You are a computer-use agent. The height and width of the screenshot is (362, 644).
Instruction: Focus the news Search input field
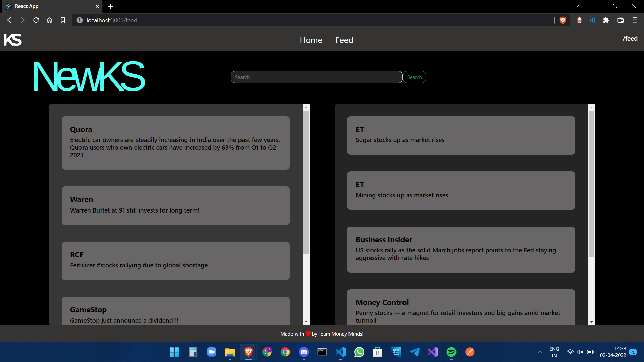tap(316, 77)
